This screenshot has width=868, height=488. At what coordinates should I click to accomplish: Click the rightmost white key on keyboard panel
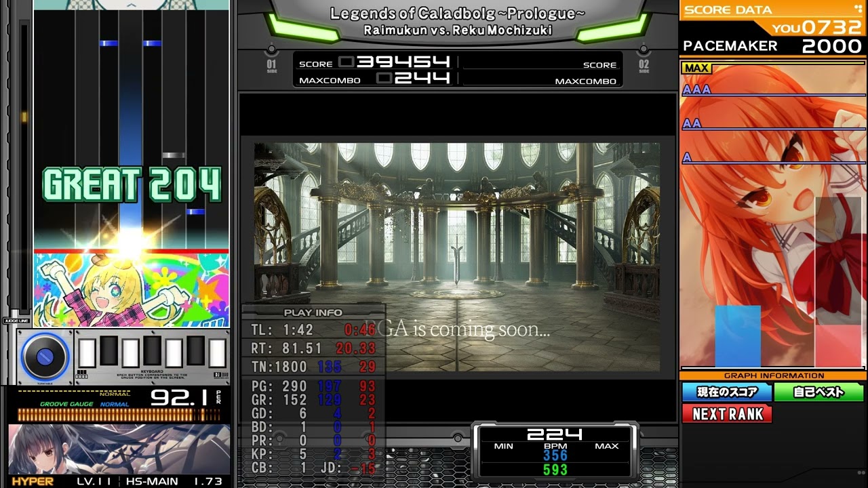pos(217,352)
